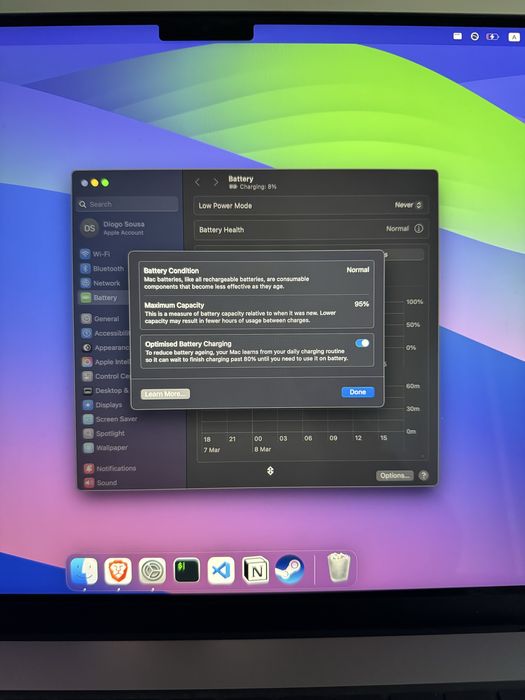Open Visual Studio Code from the Dock
Image resolution: width=525 pixels, height=700 pixels.
click(221, 571)
